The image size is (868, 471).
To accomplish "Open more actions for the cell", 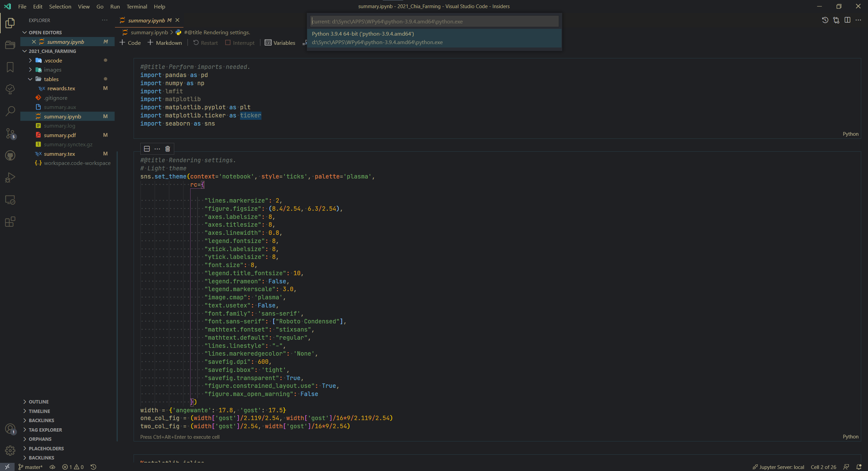I will pyautogui.click(x=157, y=149).
